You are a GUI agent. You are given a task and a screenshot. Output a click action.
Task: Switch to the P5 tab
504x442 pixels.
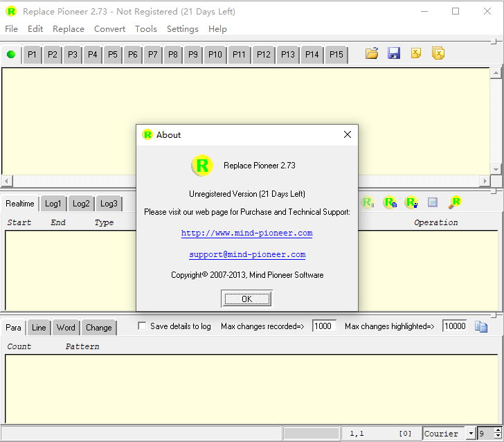[113, 54]
